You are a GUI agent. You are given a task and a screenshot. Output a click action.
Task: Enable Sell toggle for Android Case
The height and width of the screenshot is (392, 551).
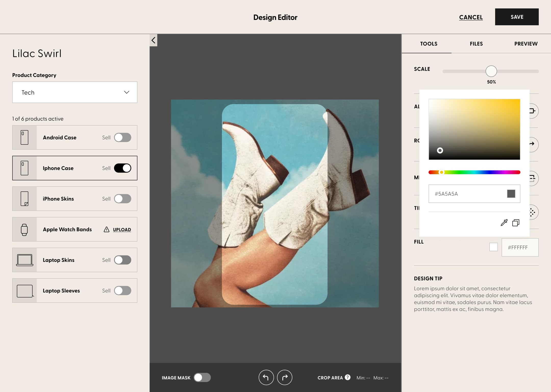click(122, 138)
